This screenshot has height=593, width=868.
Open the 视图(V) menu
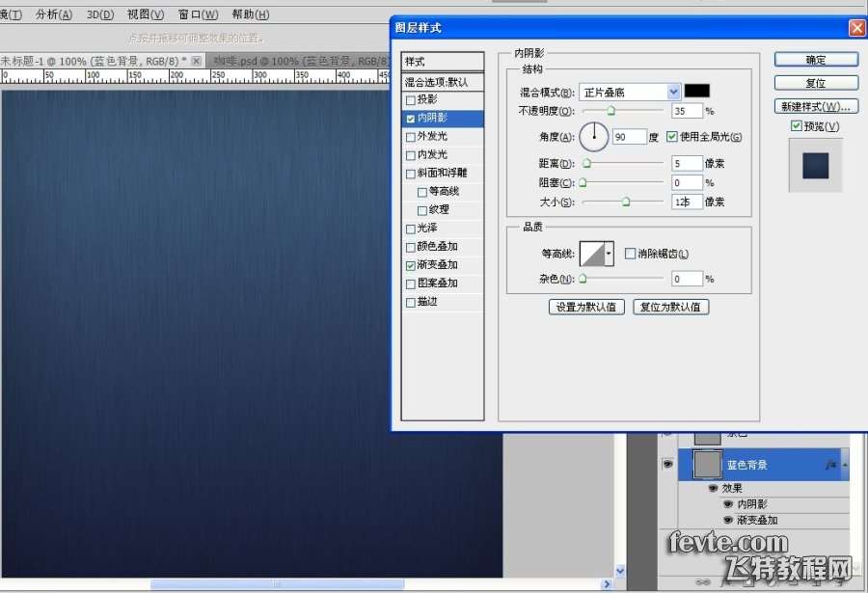146,14
